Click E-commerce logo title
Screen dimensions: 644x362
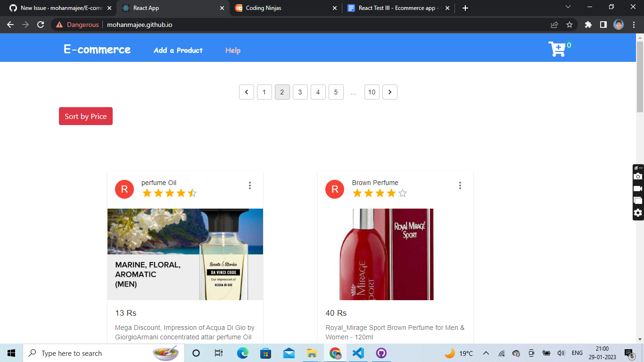[97, 50]
